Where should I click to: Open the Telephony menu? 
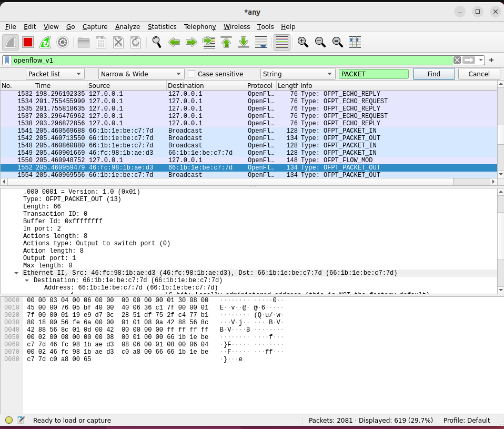point(199,27)
